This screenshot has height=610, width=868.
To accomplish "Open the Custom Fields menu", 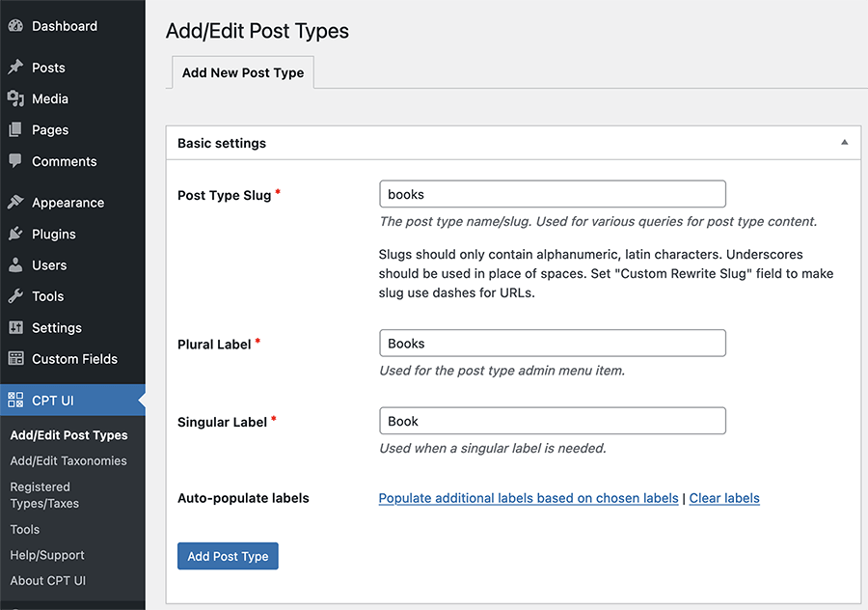I will [x=72, y=358].
